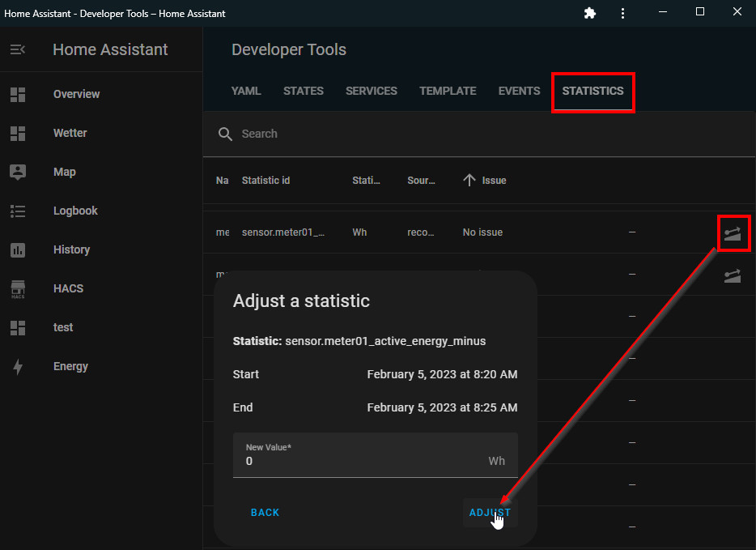This screenshot has height=550, width=756.
Task: Click the Energy lightning bolt icon
Action: pyautogui.click(x=18, y=366)
